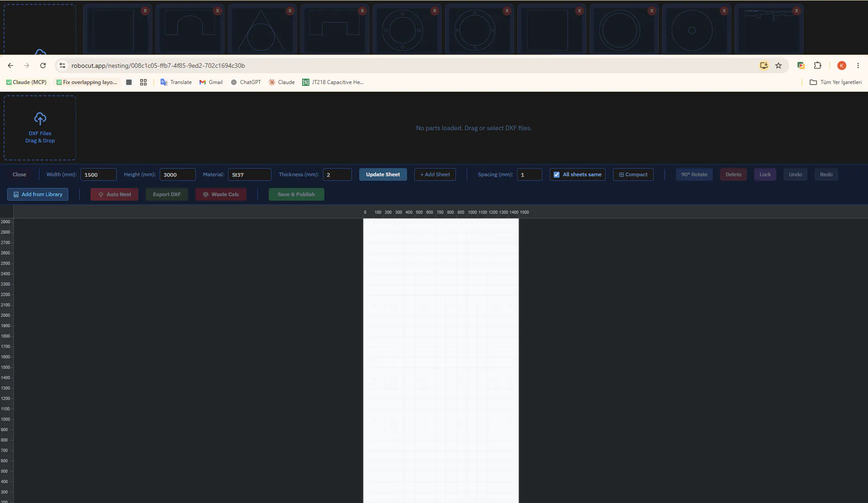Select the arch cutout part thumbnail
The image size is (868, 503).
tap(190, 30)
